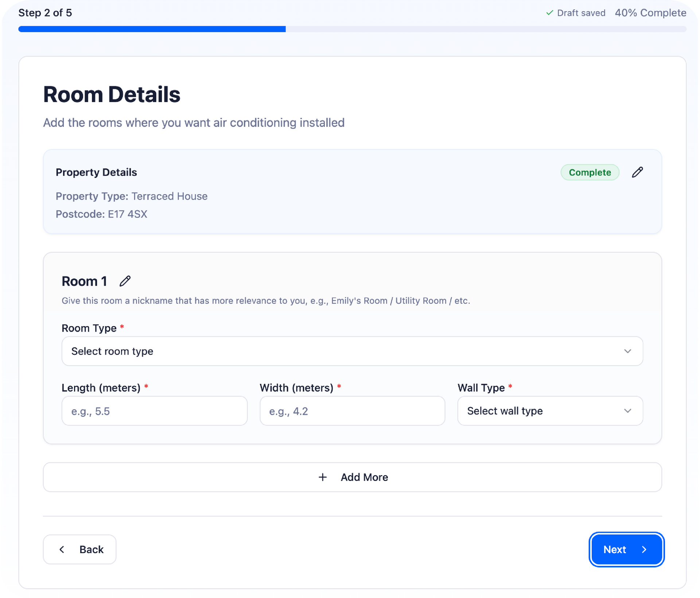This screenshot has height=598, width=700.
Task: Click the plus icon in Add More
Action: (323, 477)
